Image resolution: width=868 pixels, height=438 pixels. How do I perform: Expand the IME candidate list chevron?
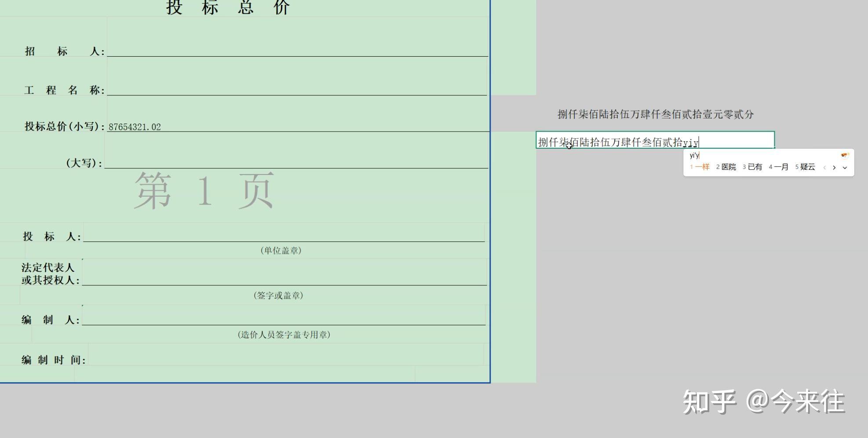tap(845, 168)
